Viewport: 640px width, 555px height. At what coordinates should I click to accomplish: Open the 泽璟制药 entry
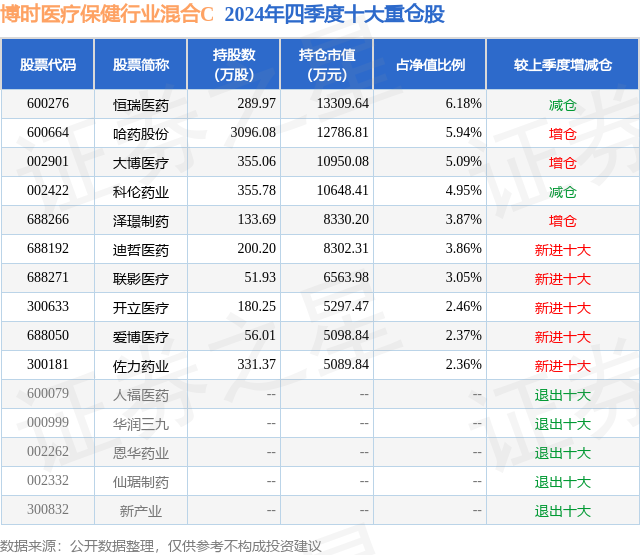click(141, 221)
